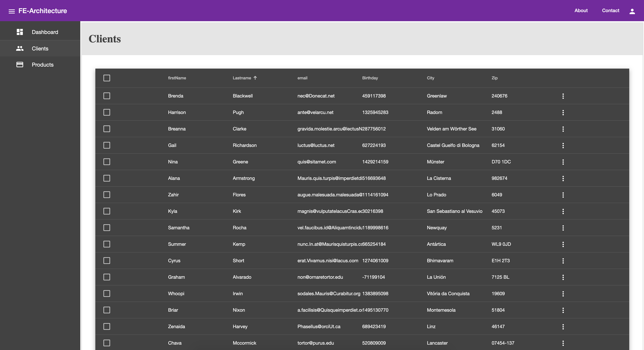Click the Clients people icon
The image size is (644, 350).
coord(20,48)
